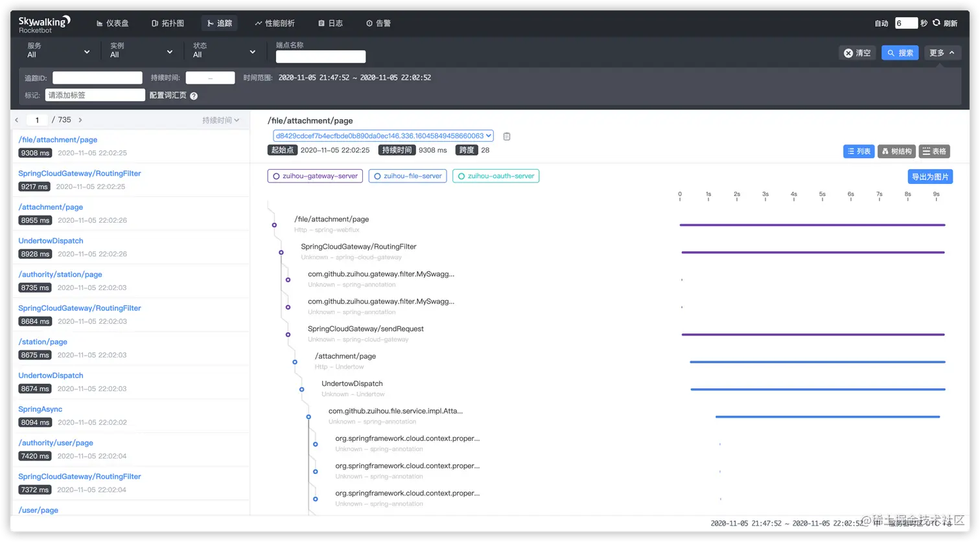The height and width of the screenshot is (542, 980).
Task: Select the SpringCloudGateway/sendRequest span row
Action: point(366,333)
